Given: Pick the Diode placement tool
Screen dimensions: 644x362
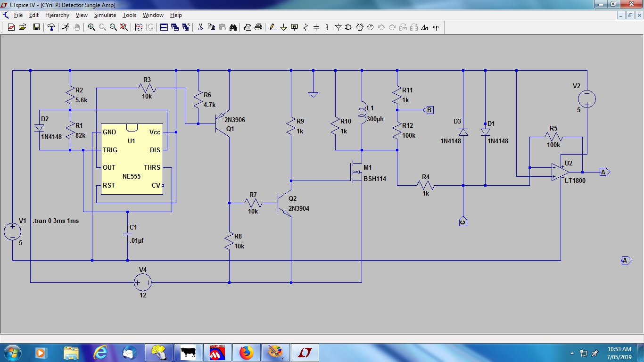Looking at the screenshot, I should pos(338,27).
